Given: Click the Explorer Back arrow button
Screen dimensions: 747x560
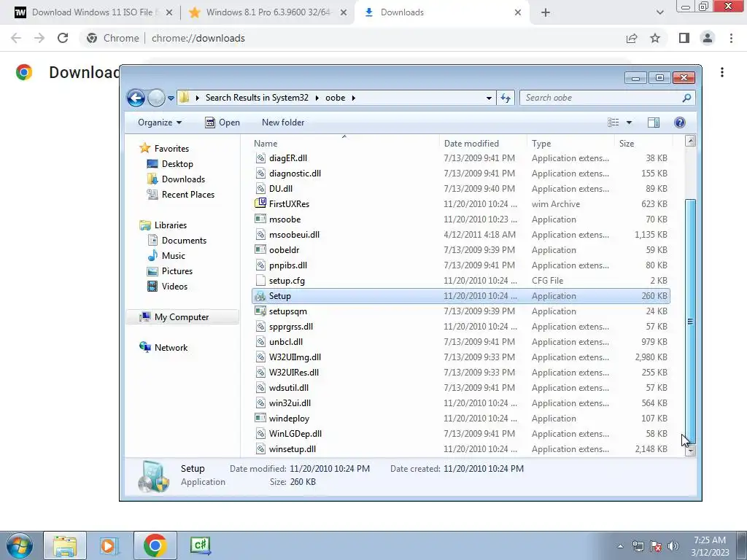Looking at the screenshot, I should tap(136, 98).
